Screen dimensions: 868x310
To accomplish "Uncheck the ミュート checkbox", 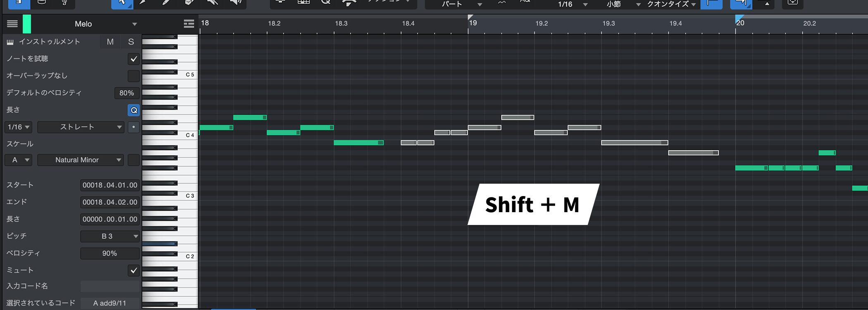I will [134, 271].
